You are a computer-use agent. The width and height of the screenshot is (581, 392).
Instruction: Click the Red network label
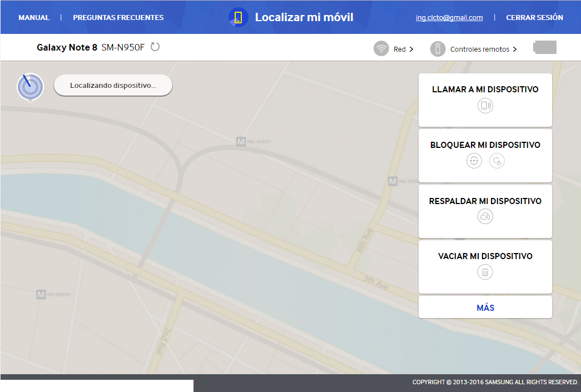click(x=399, y=49)
